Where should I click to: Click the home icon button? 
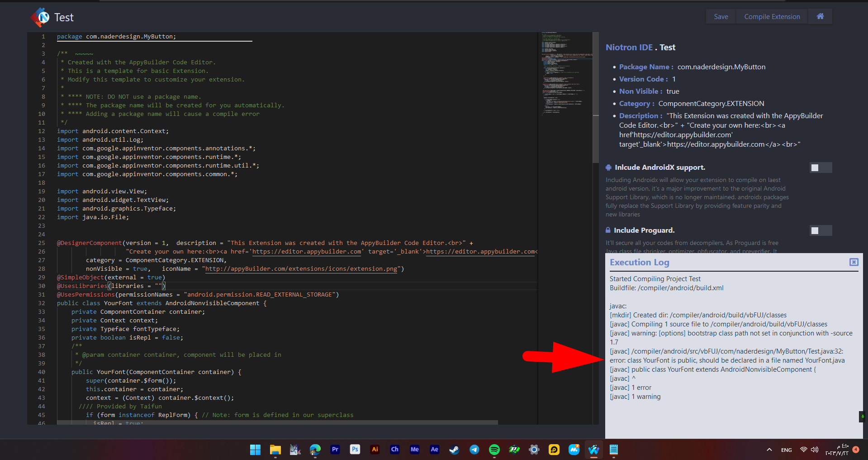point(820,17)
